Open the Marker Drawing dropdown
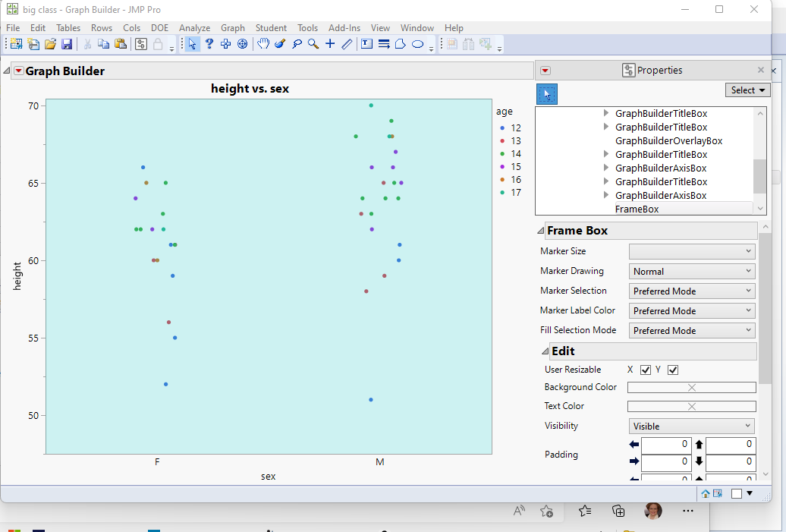Viewport: 786px width, 532px height. click(692, 271)
